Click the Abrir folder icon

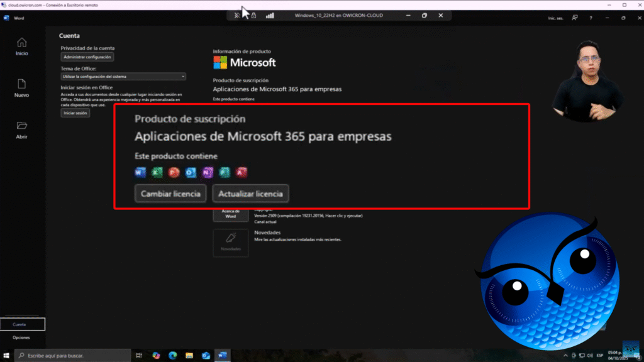pyautogui.click(x=21, y=129)
